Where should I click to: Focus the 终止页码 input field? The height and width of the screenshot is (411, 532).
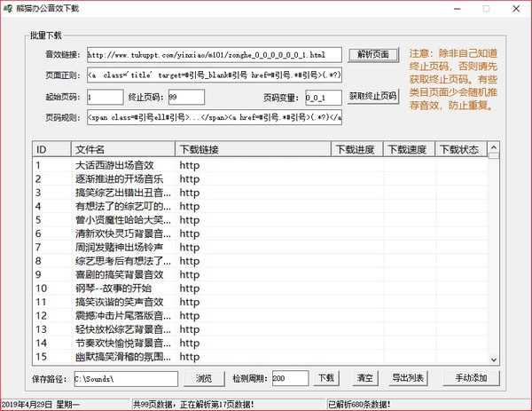(x=186, y=97)
